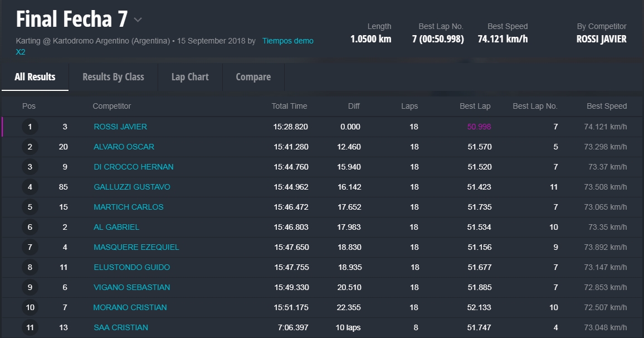Image resolution: width=644 pixels, height=338 pixels.
Task: Open SAA CRISTIAN competitor page
Action: [x=121, y=327]
